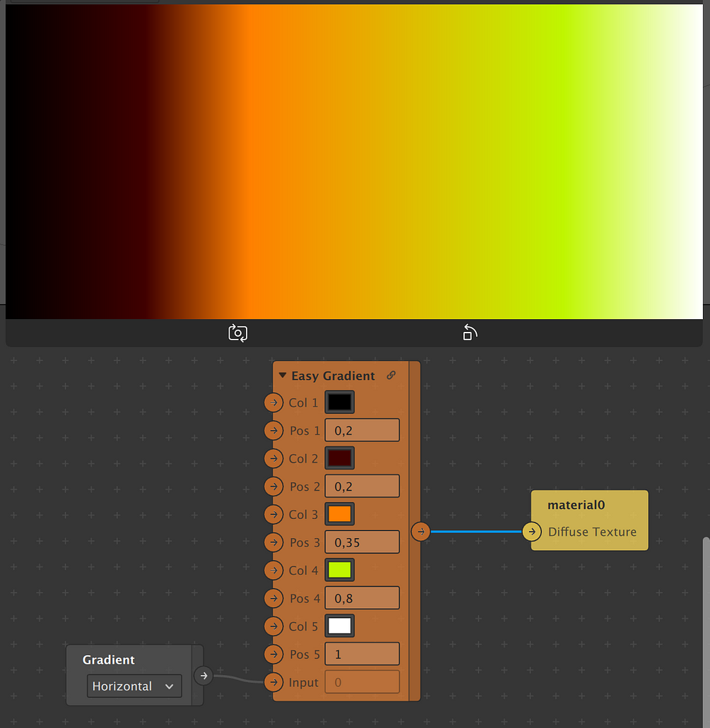Click the green Col 4 color swatch
The width and height of the screenshot is (710, 728).
click(x=339, y=570)
